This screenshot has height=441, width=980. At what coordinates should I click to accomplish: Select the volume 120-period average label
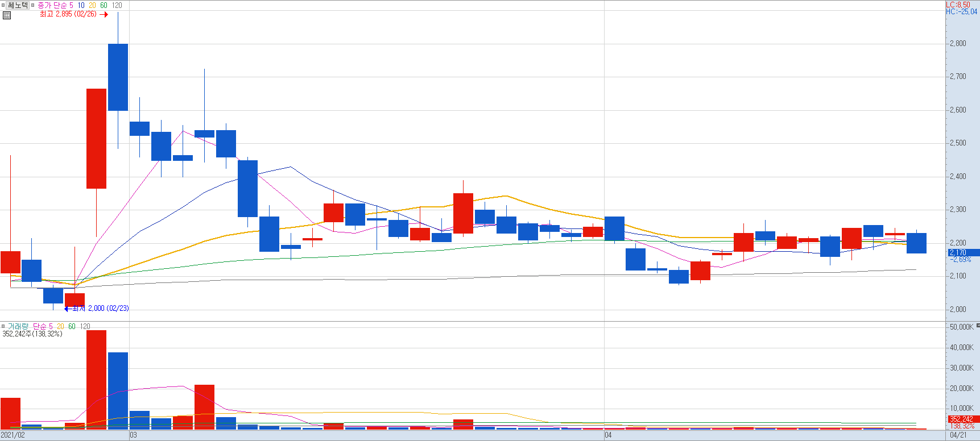pyautogui.click(x=85, y=326)
